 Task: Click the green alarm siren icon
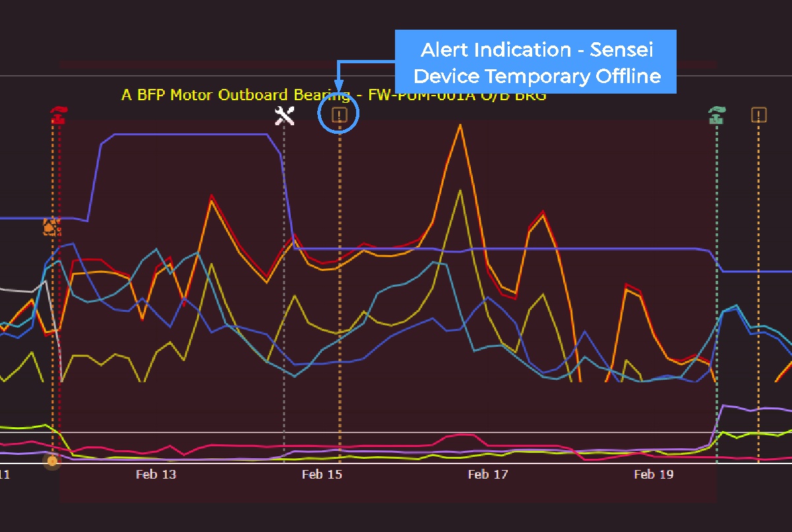click(717, 115)
